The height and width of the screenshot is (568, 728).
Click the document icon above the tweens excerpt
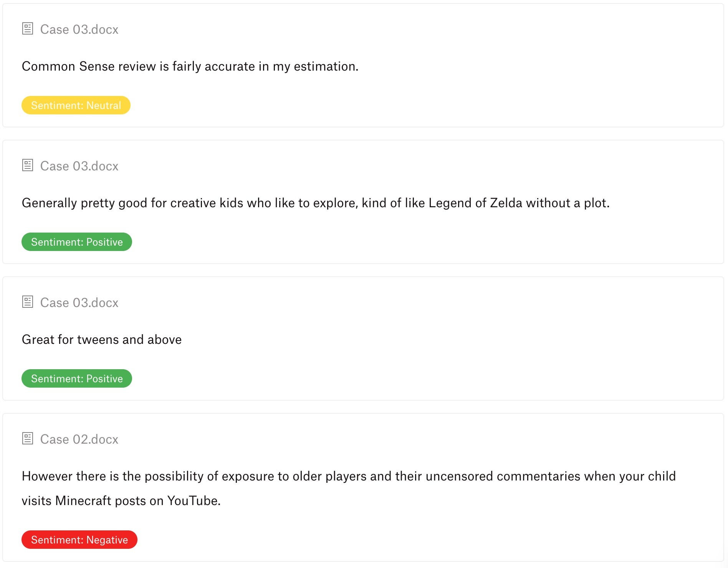click(x=28, y=302)
